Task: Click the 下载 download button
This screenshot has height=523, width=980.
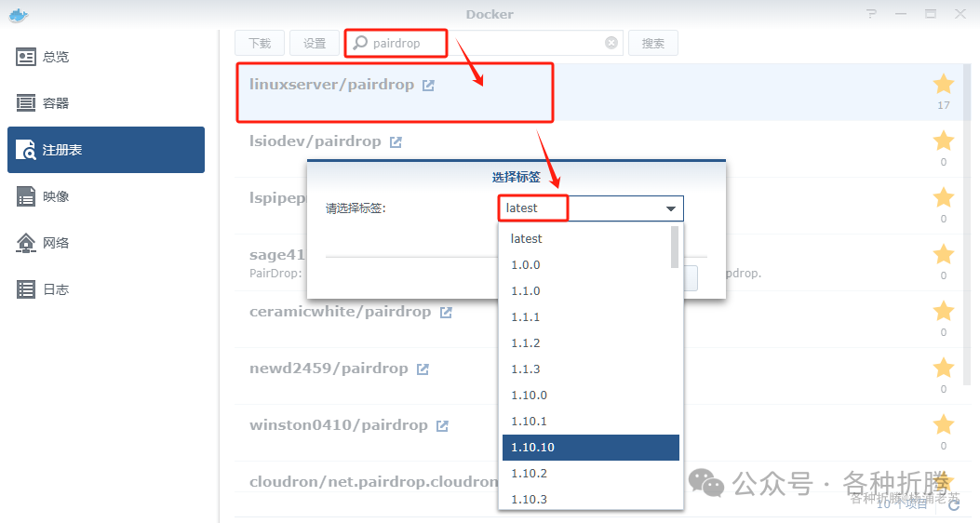Action: [x=260, y=43]
